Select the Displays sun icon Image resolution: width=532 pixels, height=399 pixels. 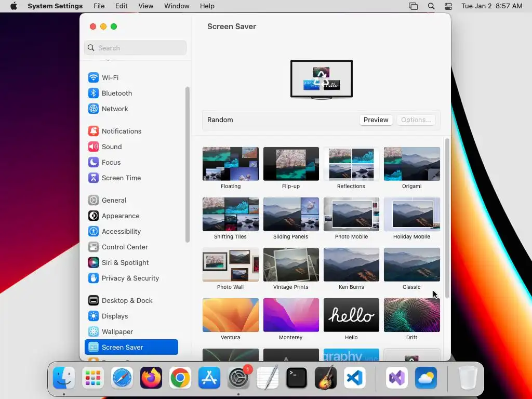[x=94, y=316]
